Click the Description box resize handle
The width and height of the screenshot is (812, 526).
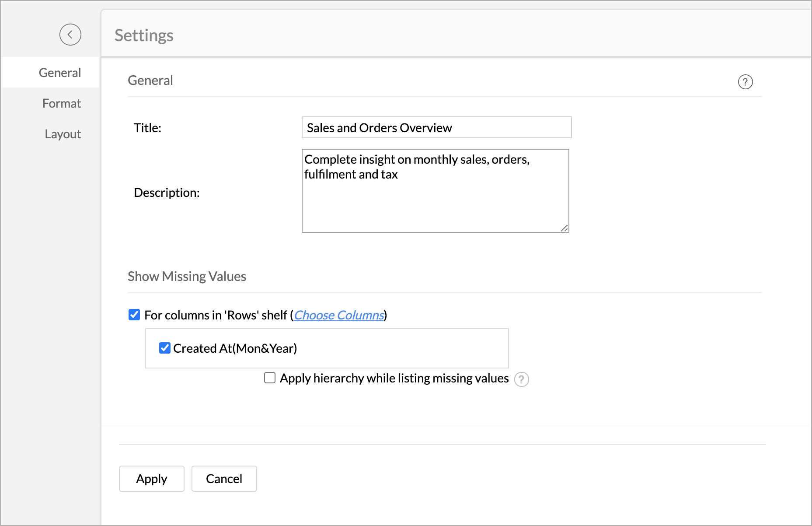pyautogui.click(x=564, y=228)
